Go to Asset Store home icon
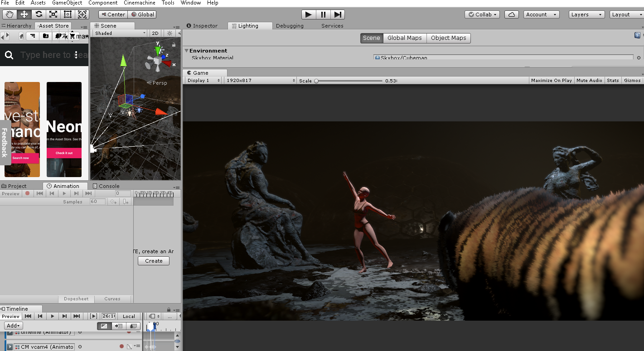The height and width of the screenshot is (351, 644). point(21,36)
